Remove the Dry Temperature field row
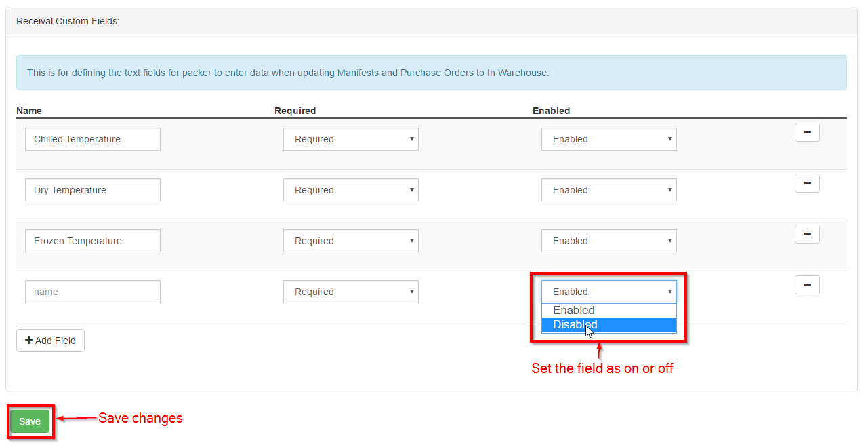Screen dimensions: 868x445 coord(806,182)
